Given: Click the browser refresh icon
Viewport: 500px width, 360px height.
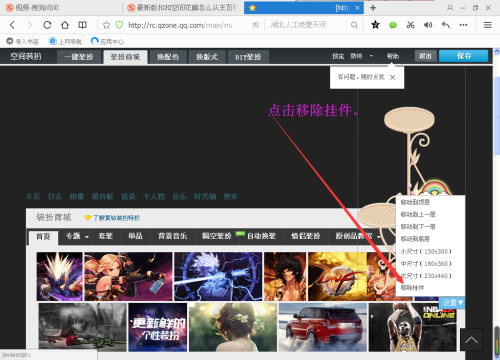Looking at the screenshot, I should pyautogui.click(x=47, y=25).
